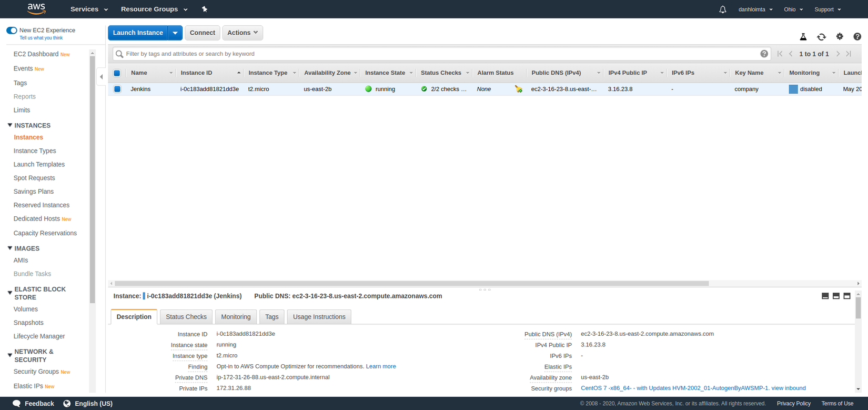Click the blue monitoring icon for Jenkins
This screenshot has height=410, width=868.
(x=793, y=89)
